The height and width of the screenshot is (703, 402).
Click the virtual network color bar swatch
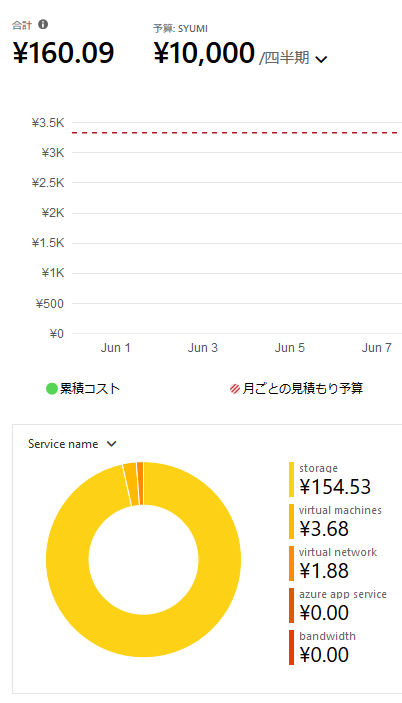pyautogui.click(x=291, y=564)
